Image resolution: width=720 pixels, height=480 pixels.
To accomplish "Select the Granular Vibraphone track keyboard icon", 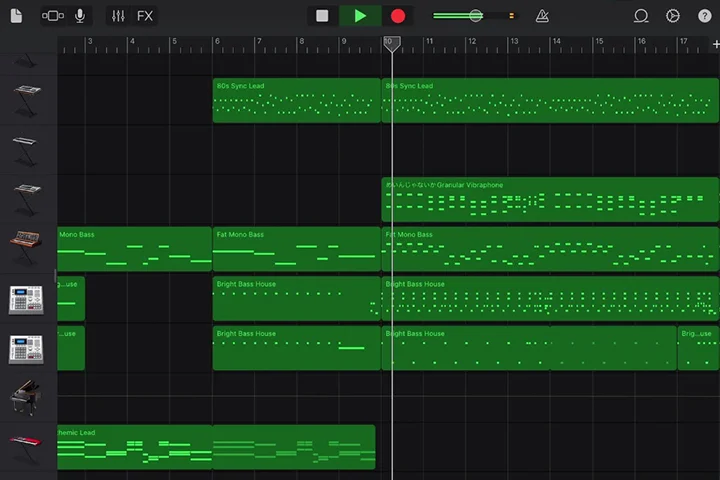I will (27, 199).
